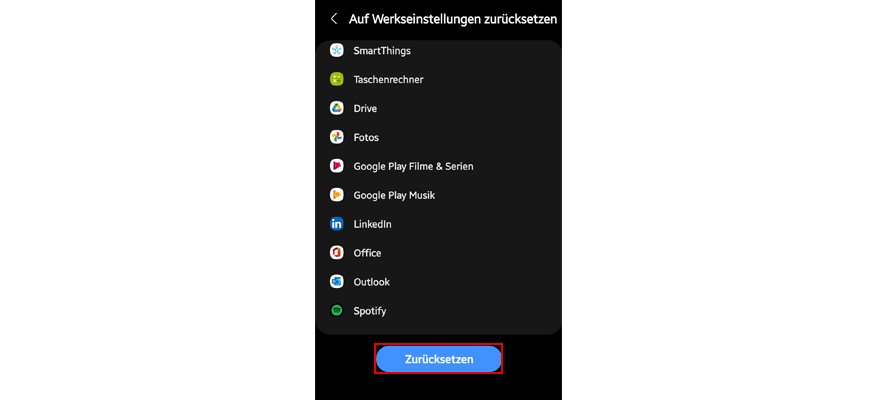Click the Office icon
879x400 pixels.
(x=336, y=253)
